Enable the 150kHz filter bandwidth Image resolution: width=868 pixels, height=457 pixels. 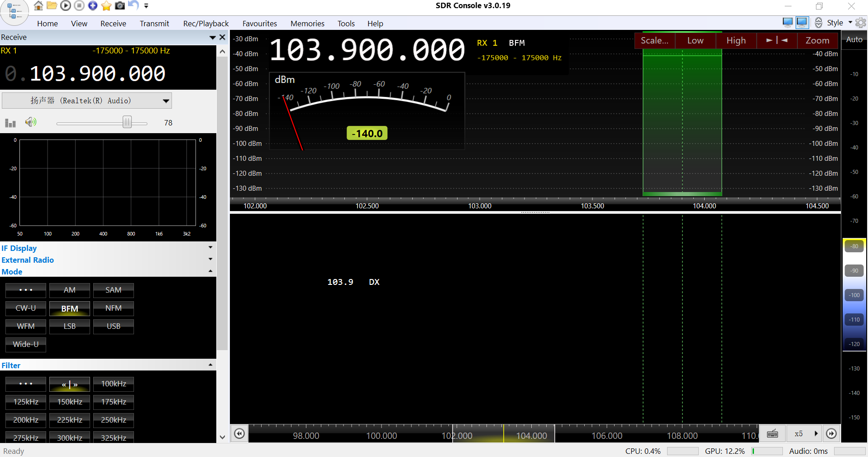69,402
